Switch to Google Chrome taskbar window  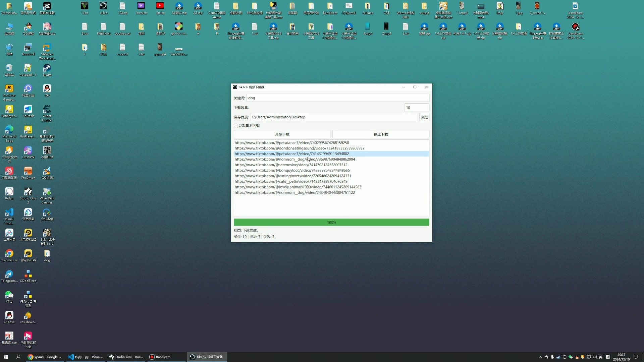coord(45,357)
